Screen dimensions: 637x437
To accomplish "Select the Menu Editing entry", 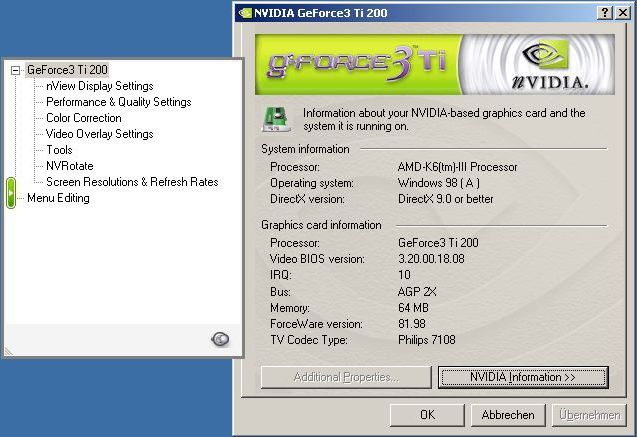I will point(58,198).
